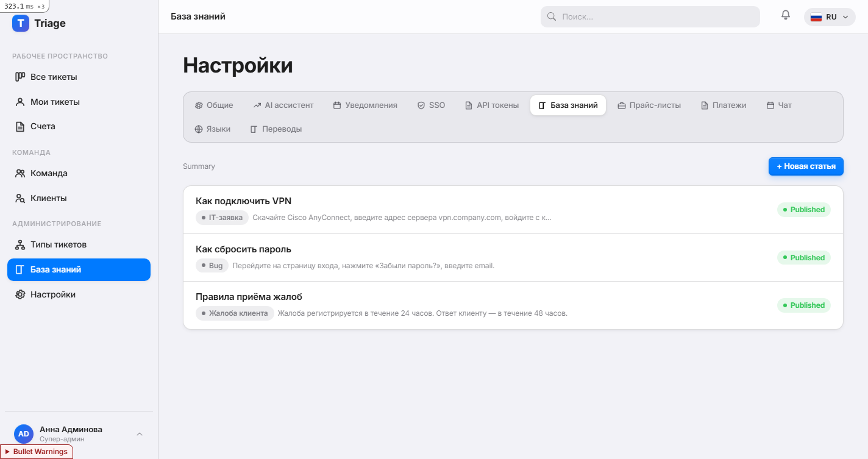Click Published badge on VPN article
868x459 pixels.
coord(803,210)
